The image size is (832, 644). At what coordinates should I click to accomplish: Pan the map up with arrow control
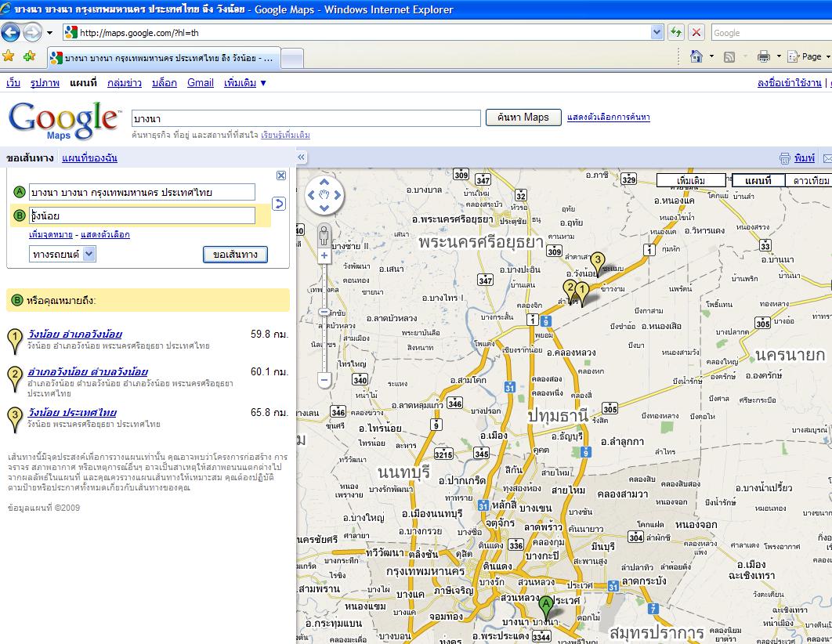tap(324, 183)
